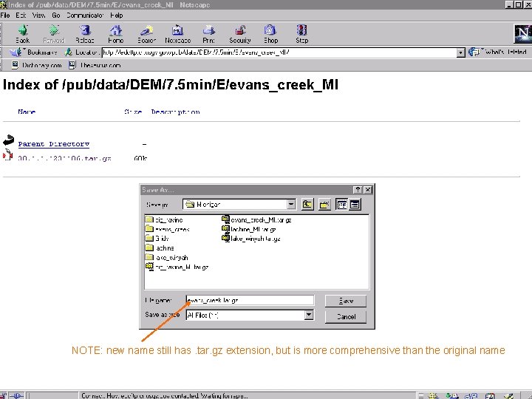Go to Home via toolbar icon
This screenshot has height=399, width=532.
point(116,34)
